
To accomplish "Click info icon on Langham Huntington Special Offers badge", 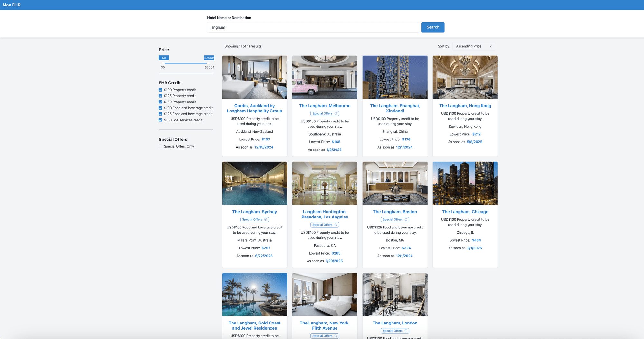I will tap(336, 225).
